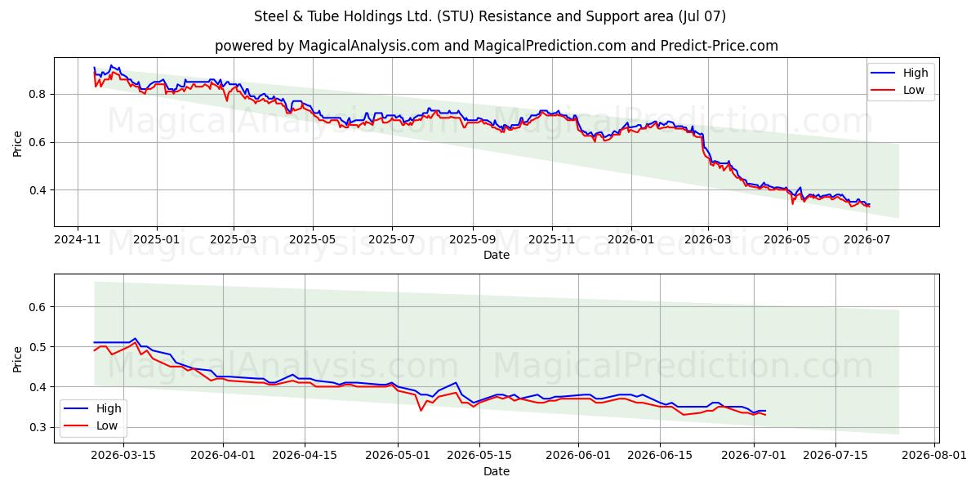Click the '2026-01' x-axis label
The height and width of the screenshot is (490, 980).
coord(631,240)
